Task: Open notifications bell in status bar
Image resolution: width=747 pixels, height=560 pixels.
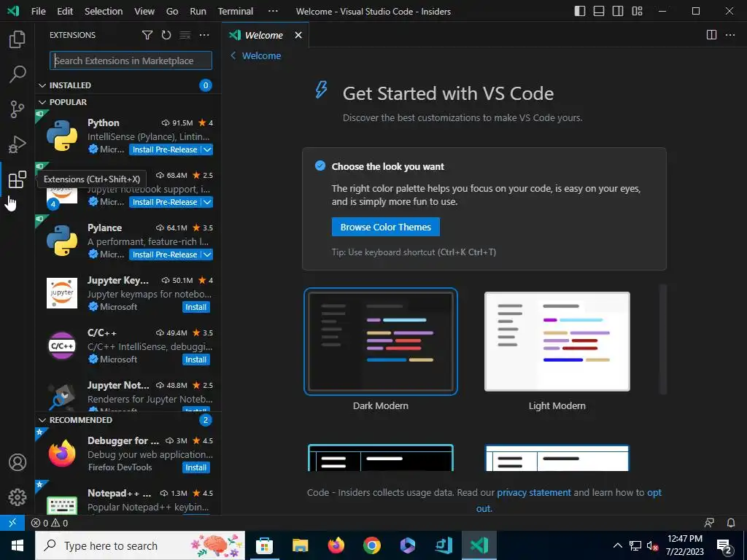Action: coord(731,523)
